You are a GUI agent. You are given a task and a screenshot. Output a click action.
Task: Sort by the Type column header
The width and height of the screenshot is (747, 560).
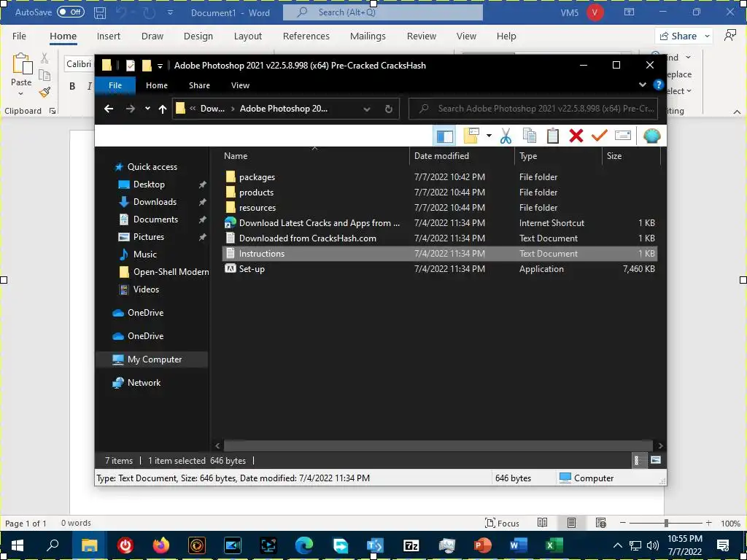click(x=528, y=156)
